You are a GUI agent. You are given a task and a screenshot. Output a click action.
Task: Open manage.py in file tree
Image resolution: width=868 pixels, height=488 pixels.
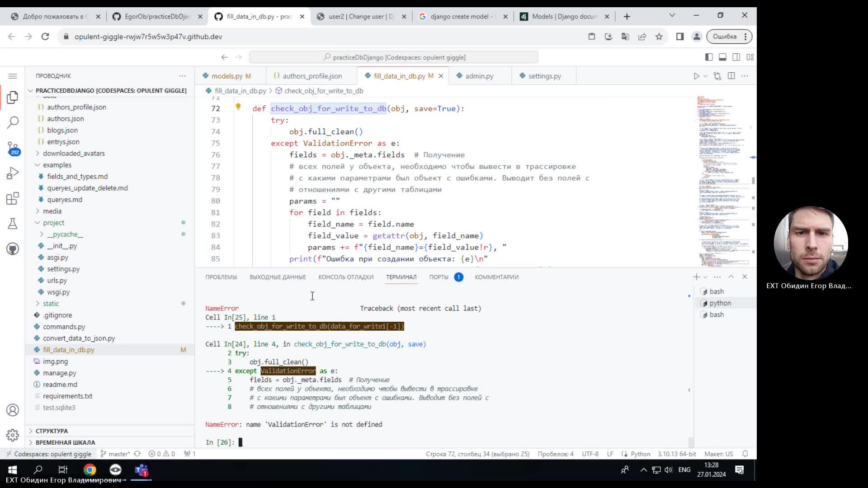(59, 373)
